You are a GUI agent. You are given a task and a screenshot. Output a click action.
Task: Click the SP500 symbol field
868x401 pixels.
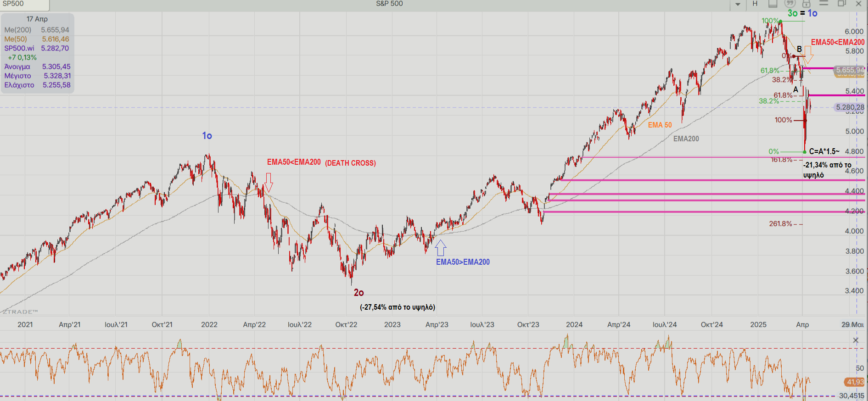pos(25,4)
